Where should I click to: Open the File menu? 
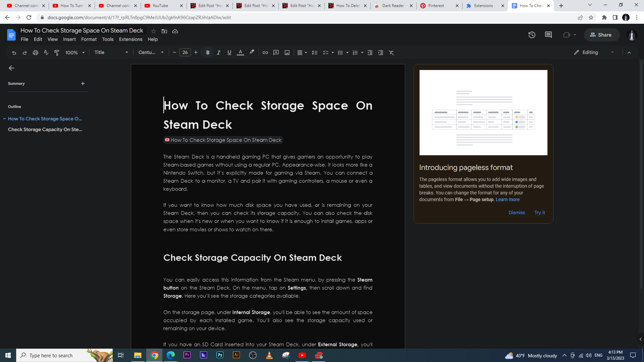24,39
